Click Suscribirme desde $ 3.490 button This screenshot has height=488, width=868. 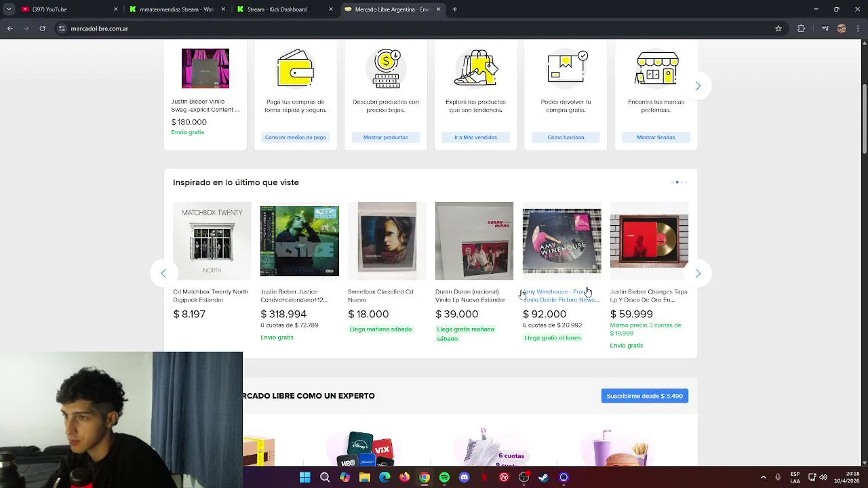(645, 396)
